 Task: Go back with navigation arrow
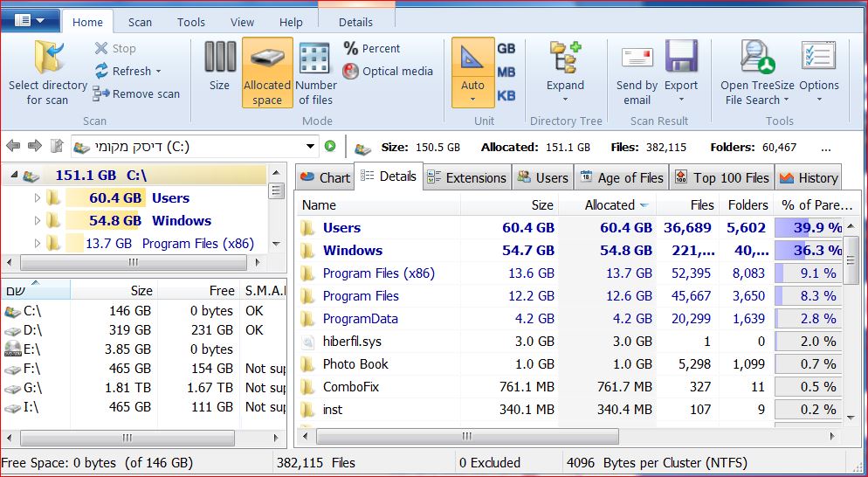coord(13,146)
